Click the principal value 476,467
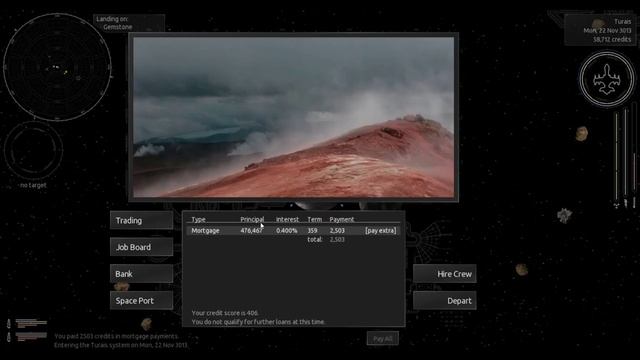This screenshot has height=360, width=640. 251,231
